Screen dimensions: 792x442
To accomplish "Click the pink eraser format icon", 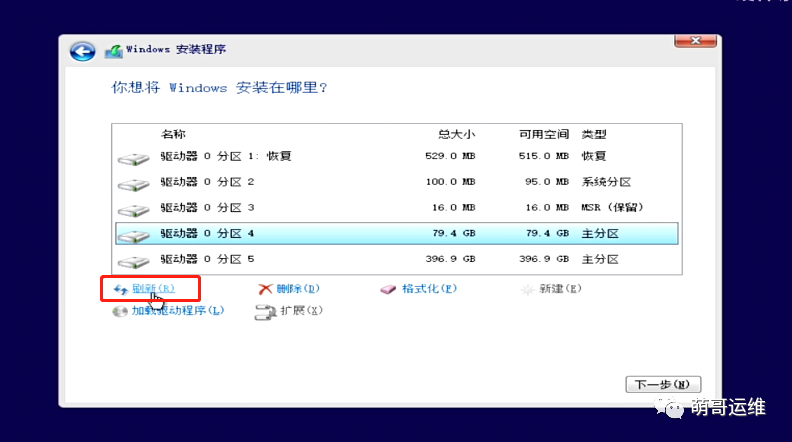I will pos(388,289).
